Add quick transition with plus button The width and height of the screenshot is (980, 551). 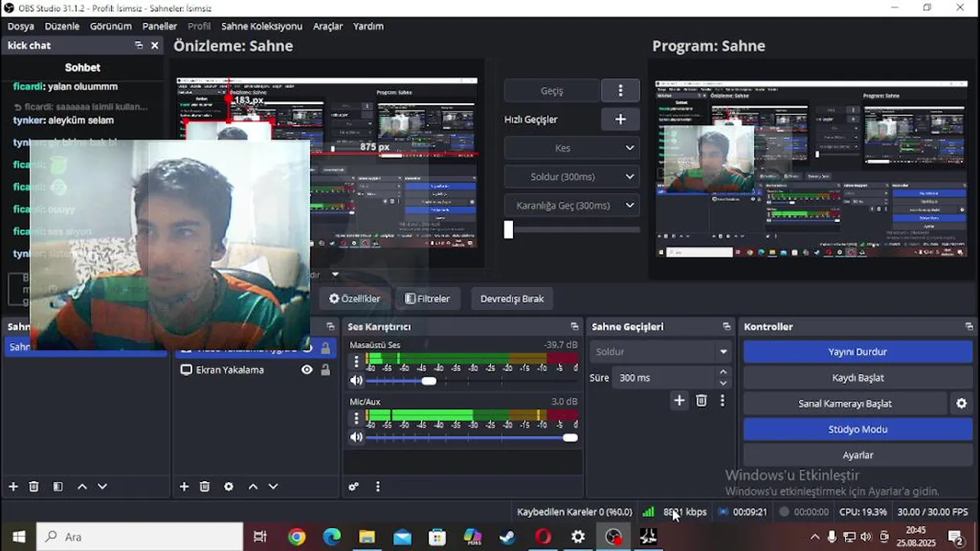pyautogui.click(x=620, y=119)
